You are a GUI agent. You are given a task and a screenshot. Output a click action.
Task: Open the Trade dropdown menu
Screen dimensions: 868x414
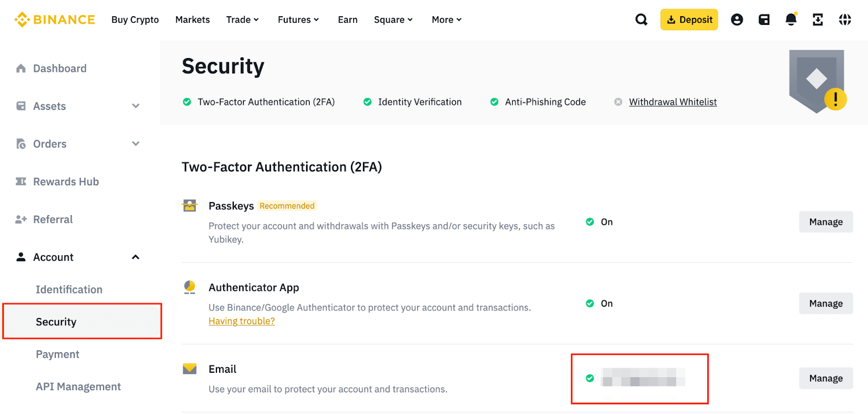click(242, 20)
